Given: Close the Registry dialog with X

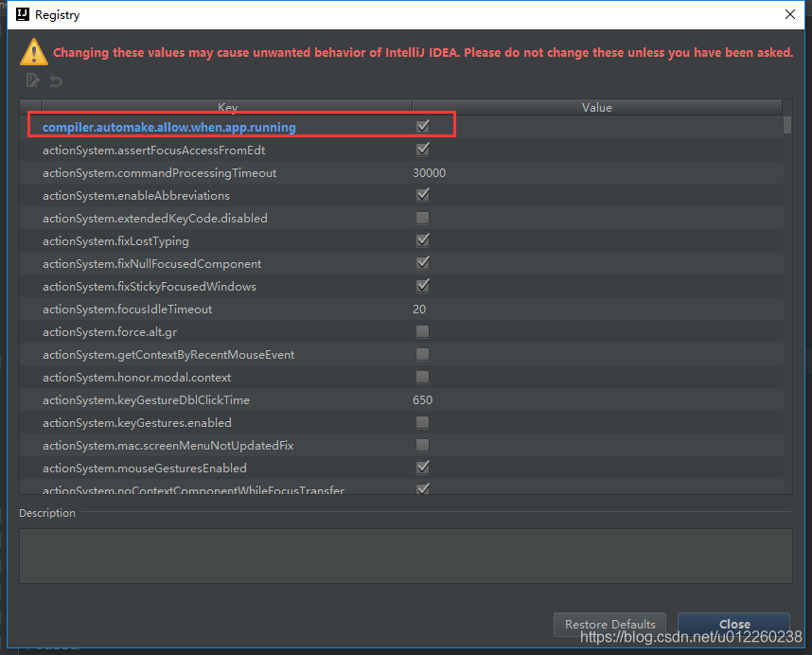Looking at the screenshot, I should 789,14.
